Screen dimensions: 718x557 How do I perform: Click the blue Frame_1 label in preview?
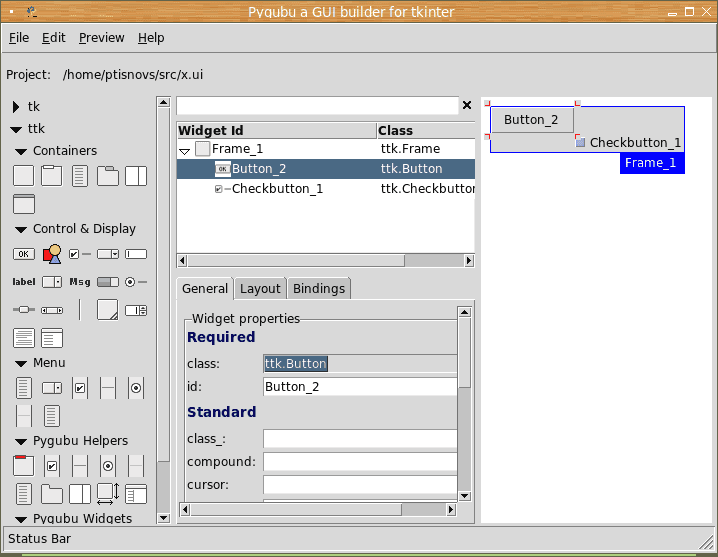click(x=652, y=163)
